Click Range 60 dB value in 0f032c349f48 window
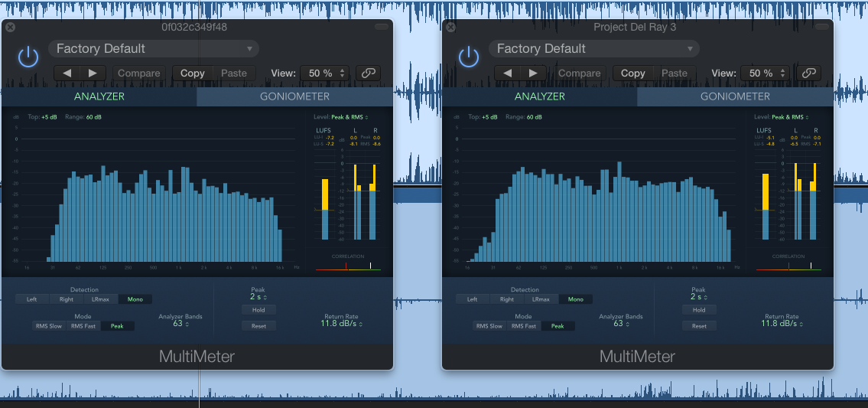 93,117
